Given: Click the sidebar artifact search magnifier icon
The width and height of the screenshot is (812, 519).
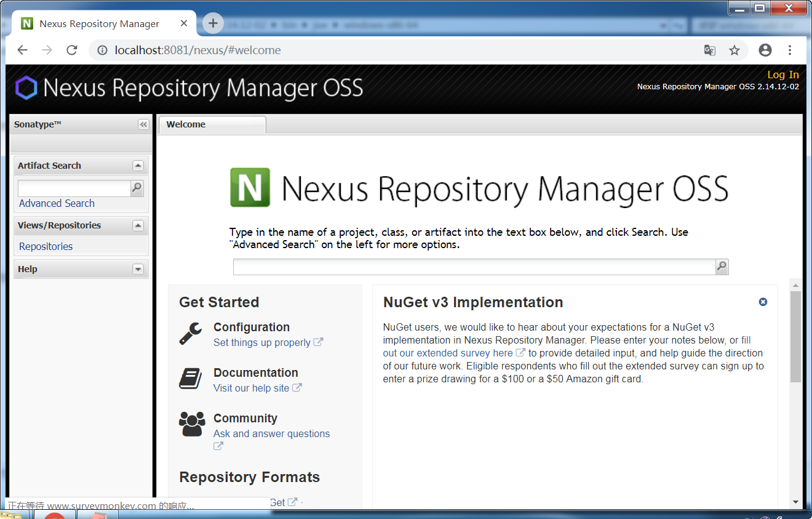Looking at the screenshot, I should pos(137,188).
